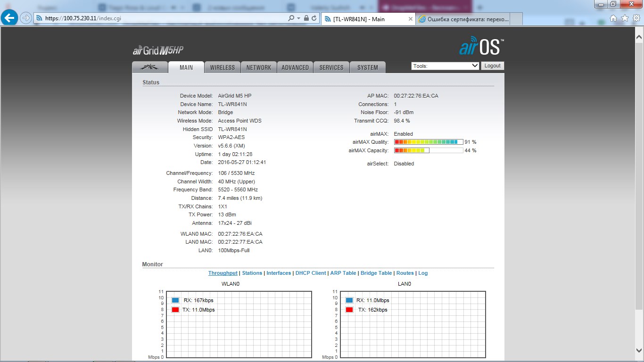Click Distance value 7.4 miles (11.9 km)
Image resolution: width=644 pixels, height=362 pixels.
click(x=240, y=198)
